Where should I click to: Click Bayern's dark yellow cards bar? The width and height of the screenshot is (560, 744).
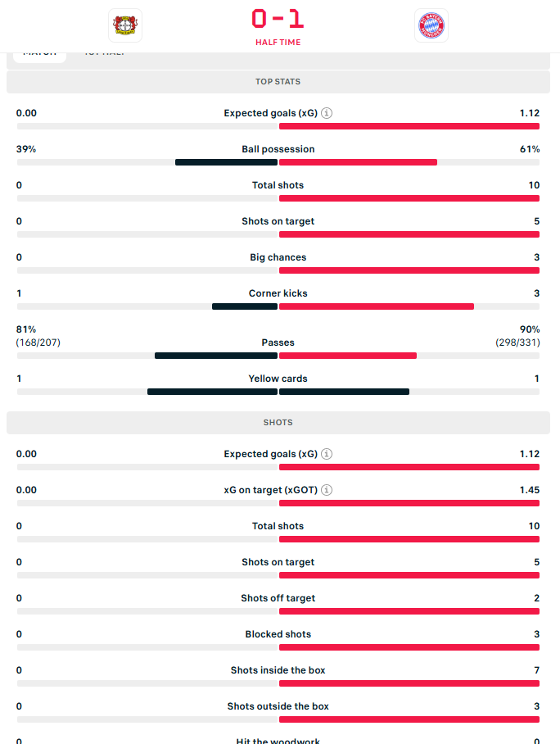(344, 392)
